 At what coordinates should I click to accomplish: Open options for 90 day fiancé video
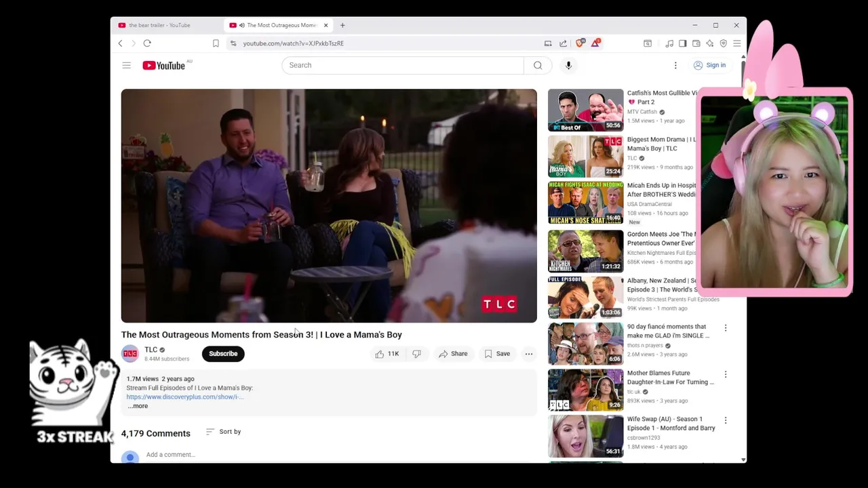pyautogui.click(x=726, y=328)
